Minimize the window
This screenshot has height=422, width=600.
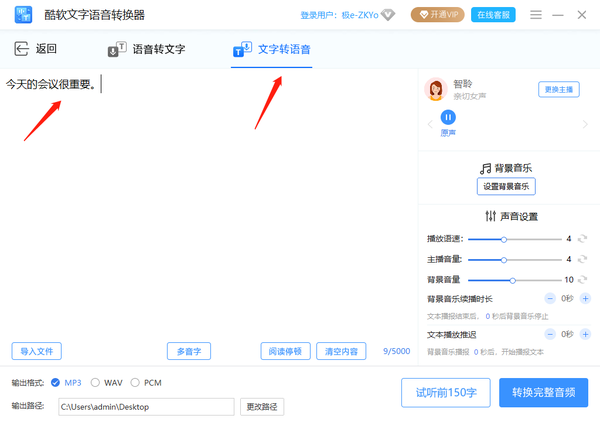coord(558,15)
